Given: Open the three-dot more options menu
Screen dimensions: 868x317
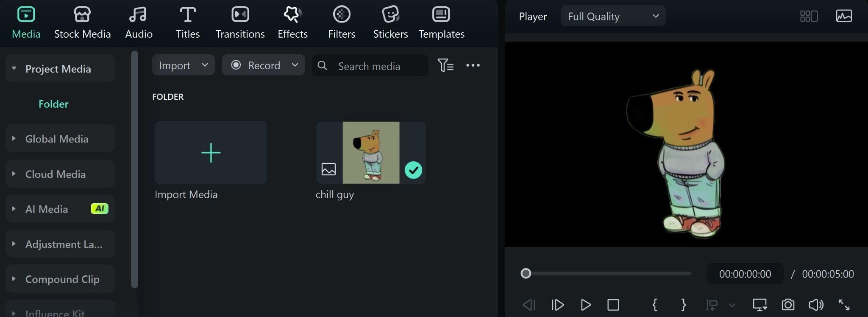Looking at the screenshot, I should (473, 65).
